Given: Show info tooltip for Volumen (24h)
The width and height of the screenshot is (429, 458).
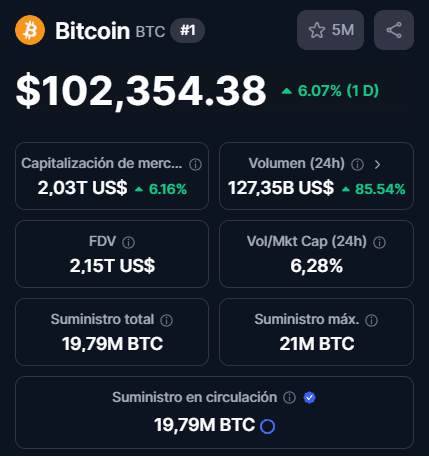Looking at the screenshot, I should [x=357, y=164].
